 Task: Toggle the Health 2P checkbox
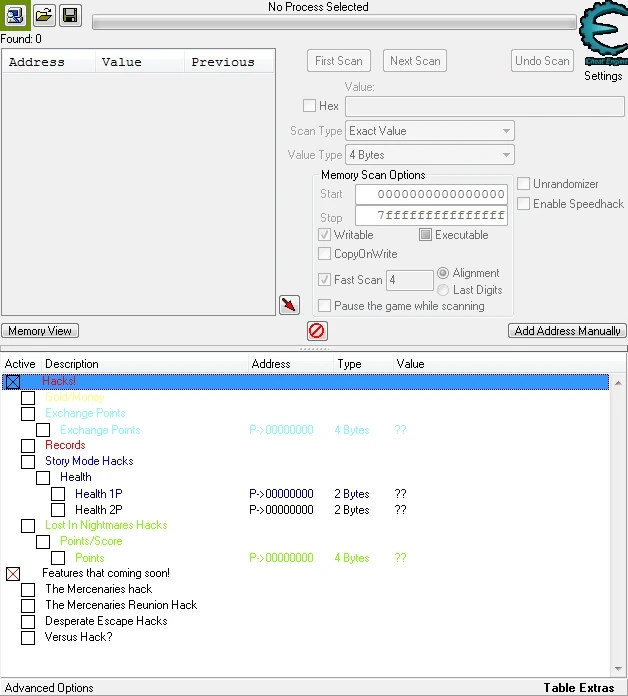(x=58, y=510)
